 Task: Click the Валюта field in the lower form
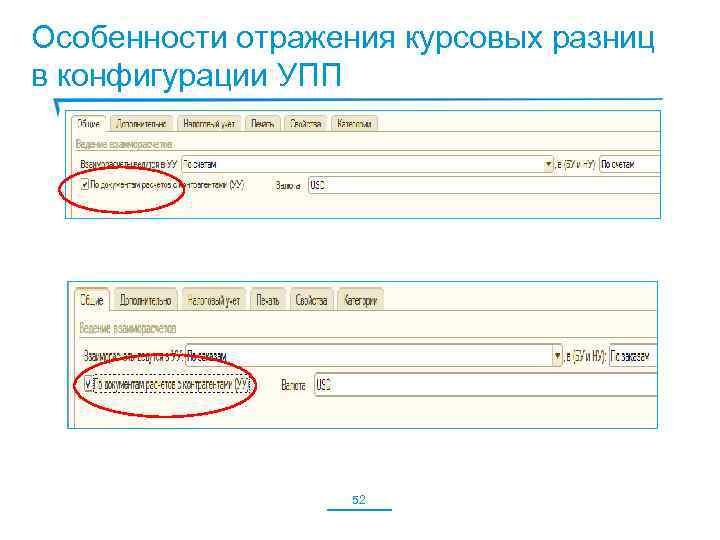coord(486,385)
